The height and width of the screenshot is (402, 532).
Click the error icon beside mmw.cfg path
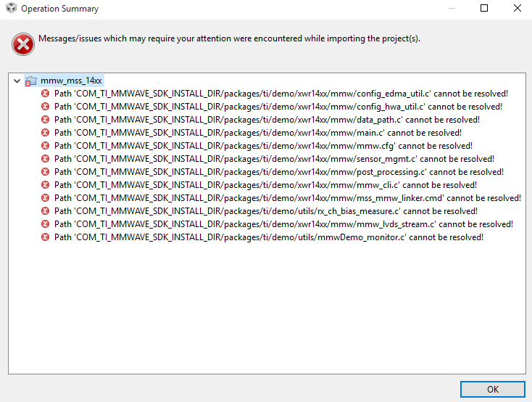pyautogui.click(x=46, y=146)
